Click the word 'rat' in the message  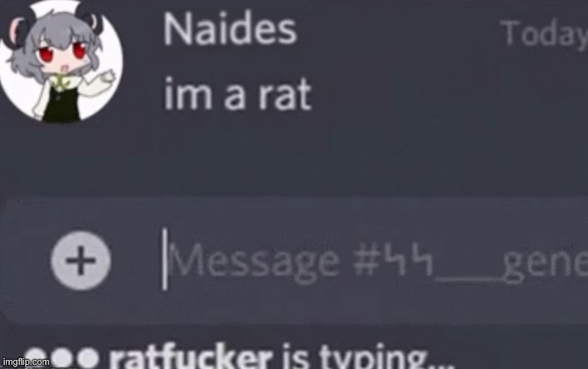click(284, 95)
